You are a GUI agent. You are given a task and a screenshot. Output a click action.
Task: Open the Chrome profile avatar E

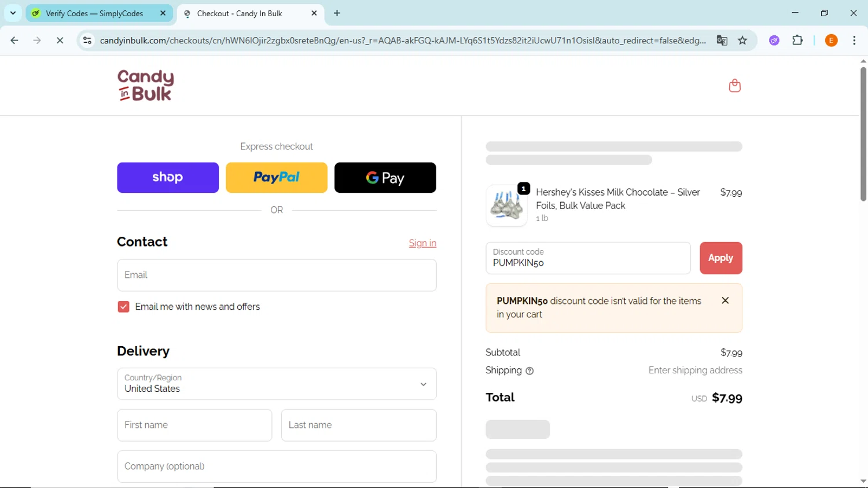[x=831, y=41]
